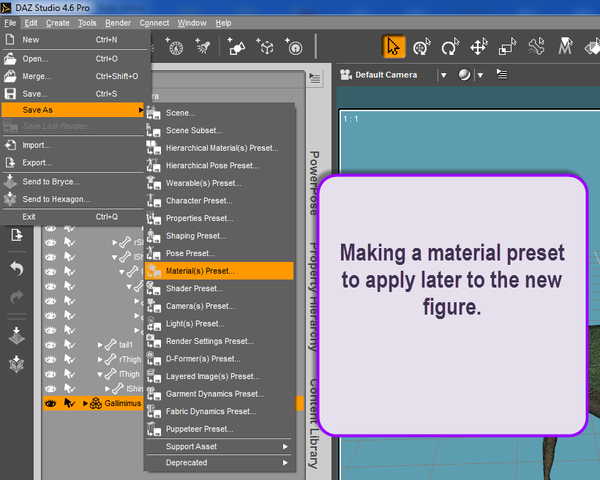Select Send to Hexagon menu entry

tap(75, 199)
